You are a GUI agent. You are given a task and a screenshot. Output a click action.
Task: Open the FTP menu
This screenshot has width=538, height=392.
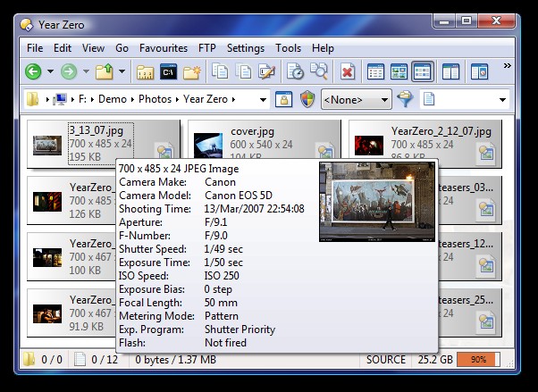(x=207, y=48)
